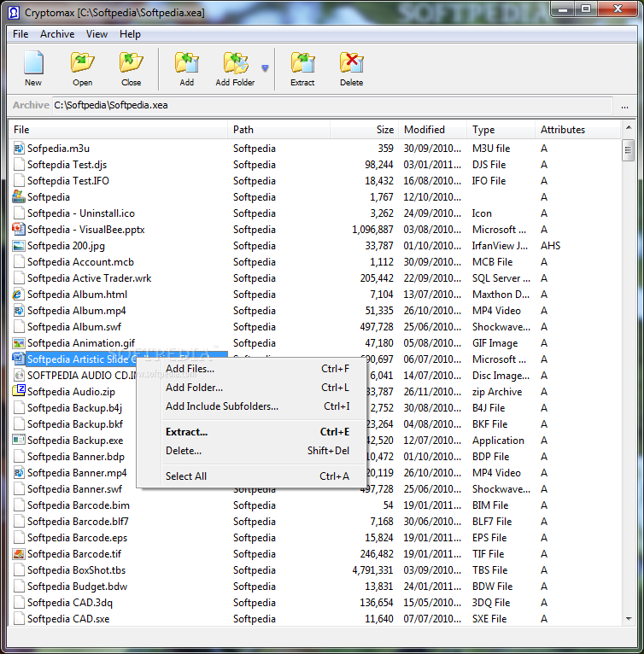The image size is (644, 654).
Task: Select Softpedia Active Trader.wrk file name
Action: tap(90, 278)
